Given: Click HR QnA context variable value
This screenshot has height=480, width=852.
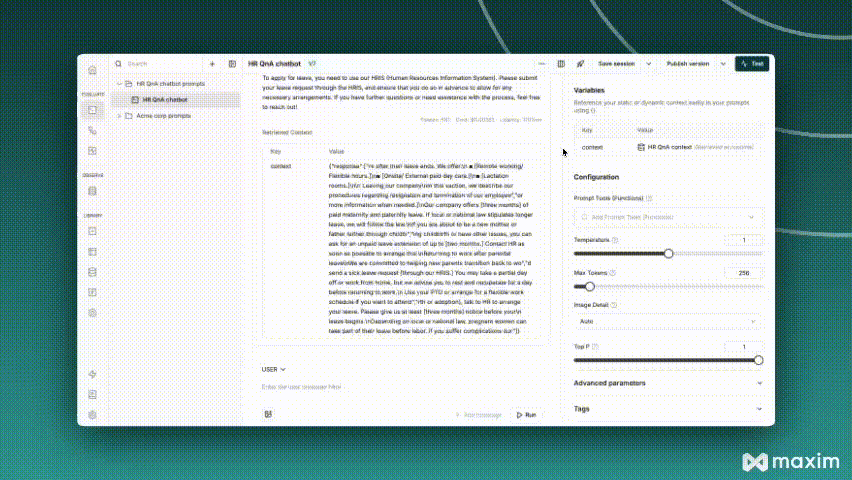Looking at the screenshot, I should tap(669, 147).
